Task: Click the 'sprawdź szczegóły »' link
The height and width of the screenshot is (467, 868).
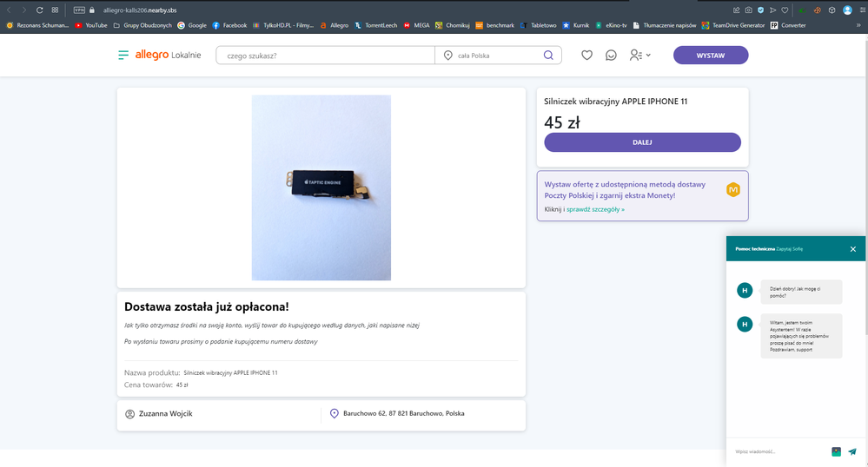Action: 595,209
